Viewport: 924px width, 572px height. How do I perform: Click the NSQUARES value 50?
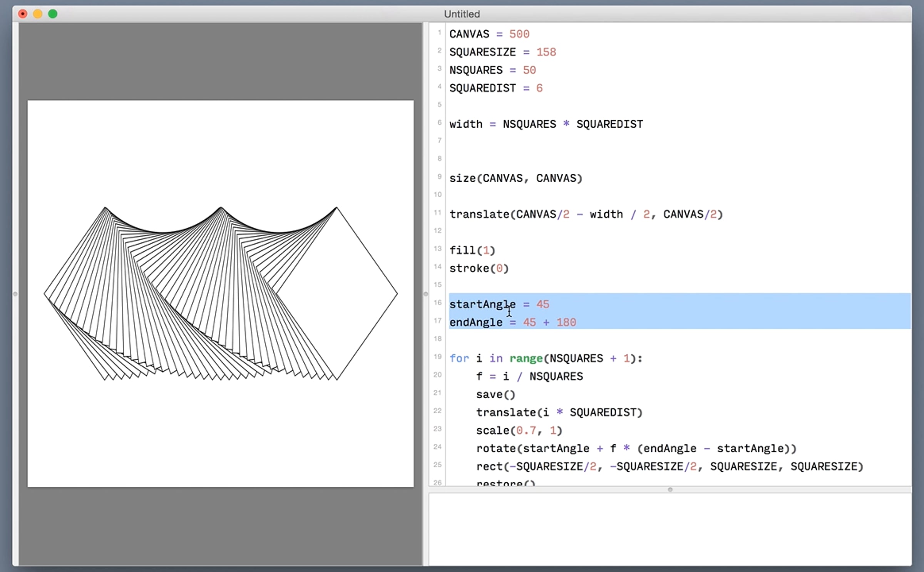(529, 70)
